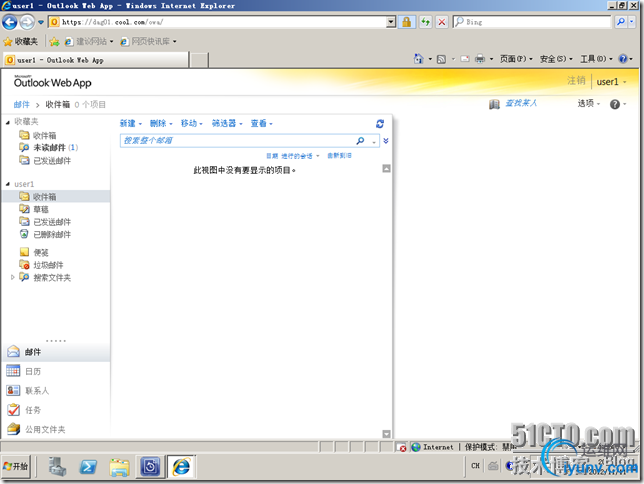Screen dimensions: 644x484
Task: Open the 页面(P) Page menu
Action: pyautogui.click(x=516, y=59)
